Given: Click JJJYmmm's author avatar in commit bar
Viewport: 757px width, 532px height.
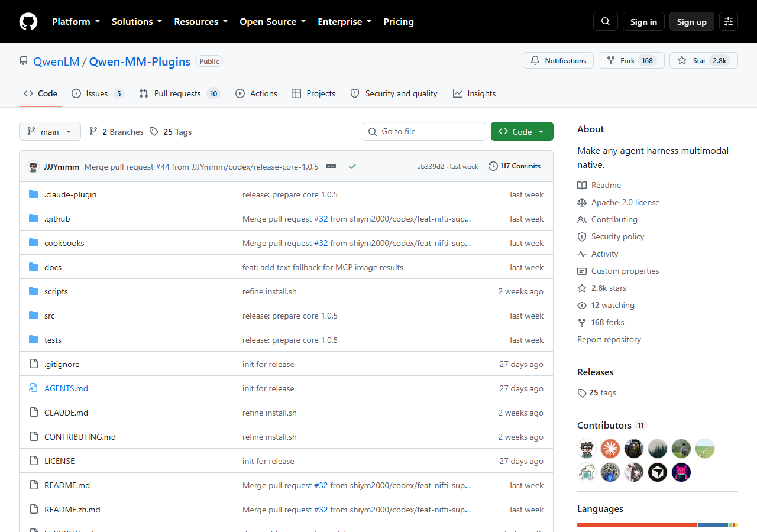Looking at the screenshot, I should [33, 167].
